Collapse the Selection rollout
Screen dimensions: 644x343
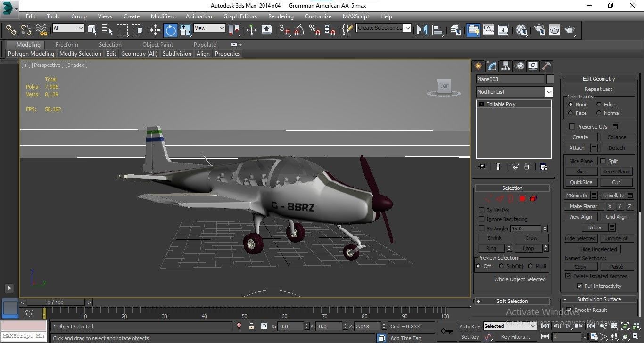(512, 188)
